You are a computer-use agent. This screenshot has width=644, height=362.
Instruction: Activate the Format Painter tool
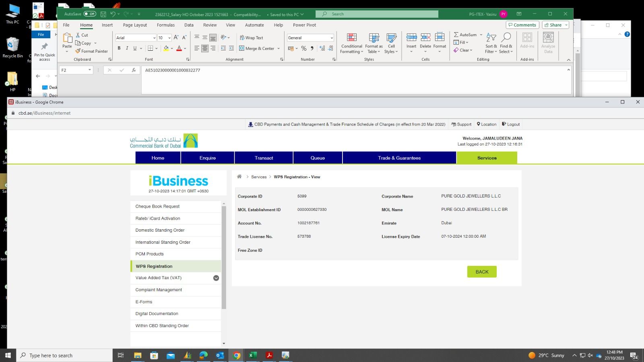point(91,51)
